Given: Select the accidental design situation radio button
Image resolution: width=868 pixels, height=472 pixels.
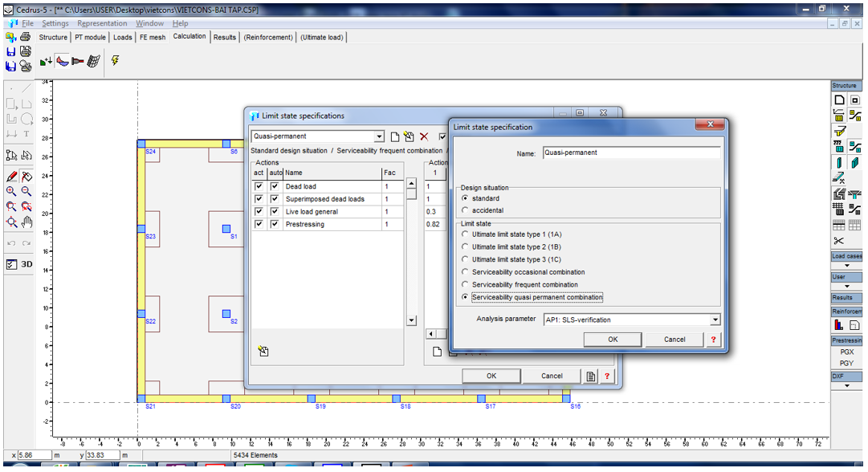Looking at the screenshot, I should point(465,210).
